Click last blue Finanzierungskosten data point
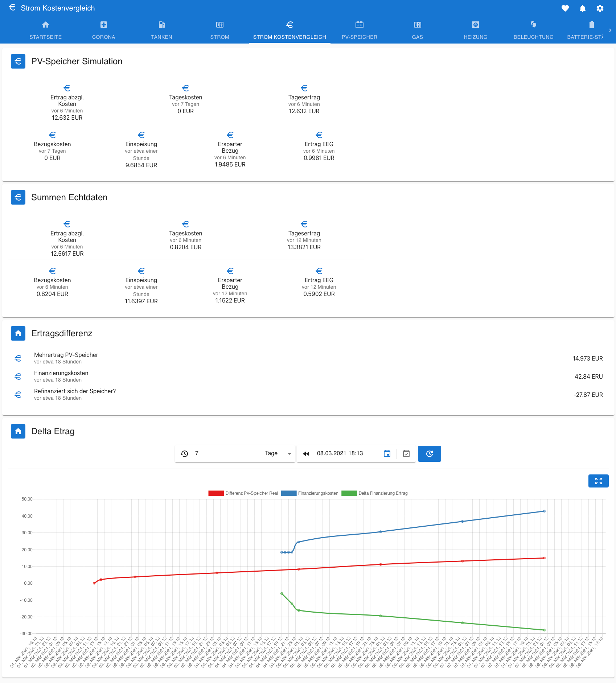Screen dimensions: 616x683 pyautogui.click(x=544, y=511)
